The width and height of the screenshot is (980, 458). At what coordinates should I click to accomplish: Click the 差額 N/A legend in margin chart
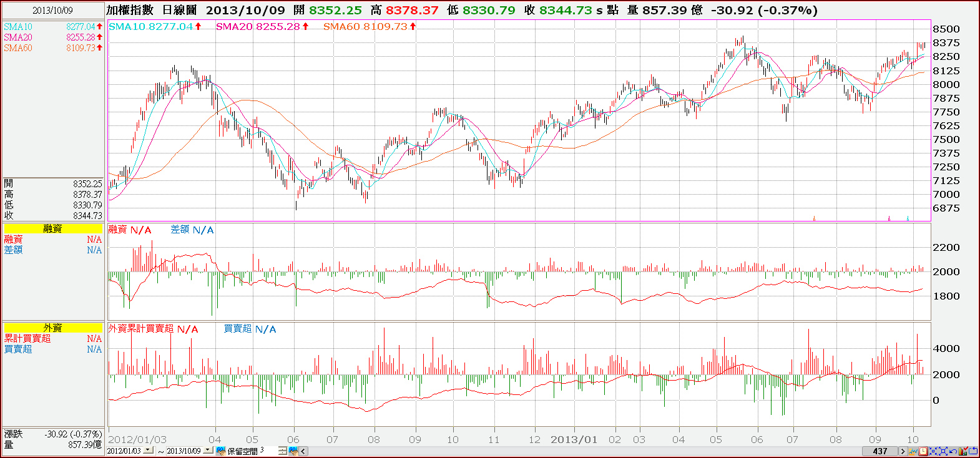click(x=192, y=230)
